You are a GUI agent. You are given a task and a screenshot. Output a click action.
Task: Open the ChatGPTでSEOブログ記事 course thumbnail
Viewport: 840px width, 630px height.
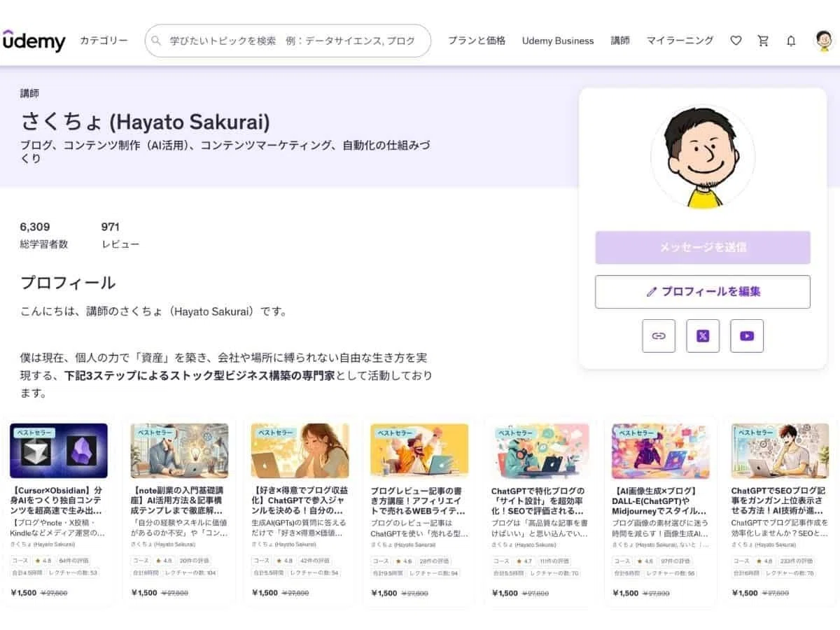780,451
